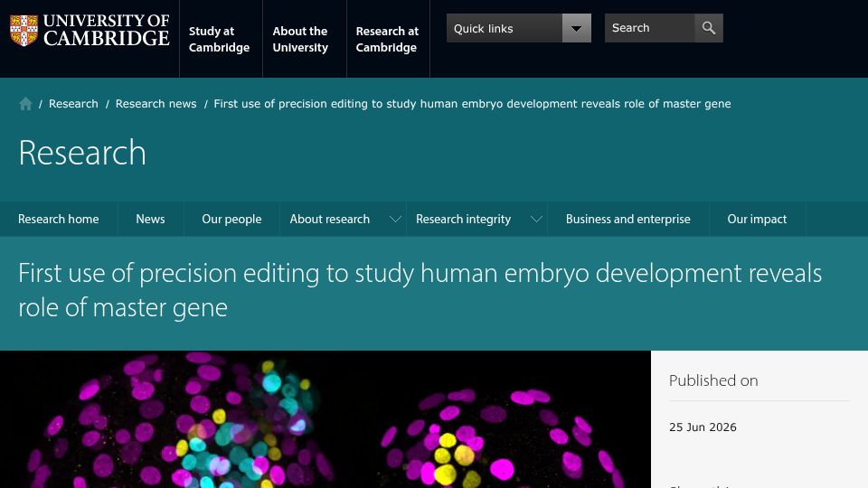This screenshot has height=488, width=868.
Task: Focus the Search input field
Action: point(650,28)
